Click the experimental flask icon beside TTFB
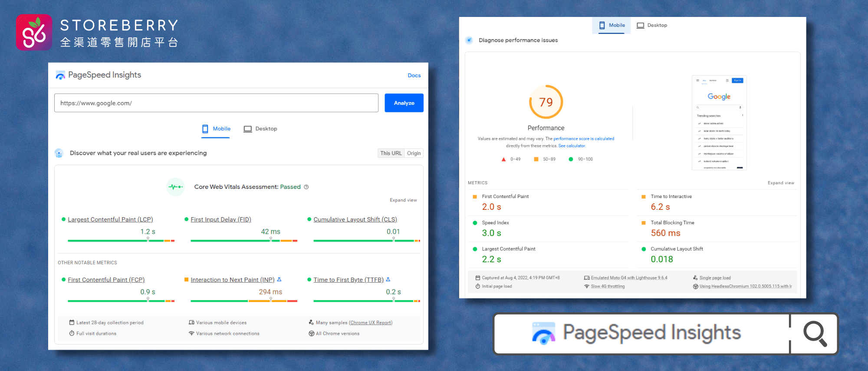This screenshot has width=868, height=371. (x=388, y=279)
